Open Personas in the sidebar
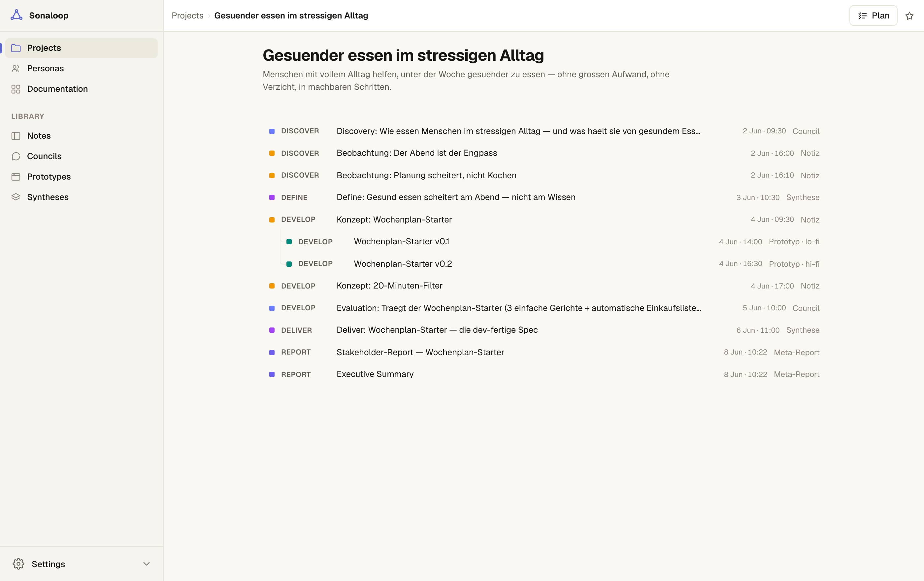The width and height of the screenshot is (924, 581). pyautogui.click(x=82, y=69)
